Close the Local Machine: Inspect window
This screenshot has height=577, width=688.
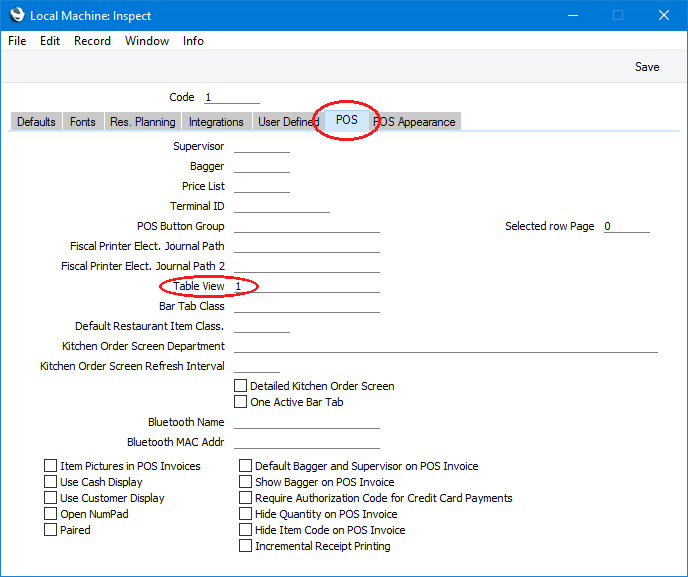pyautogui.click(x=664, y=15)
